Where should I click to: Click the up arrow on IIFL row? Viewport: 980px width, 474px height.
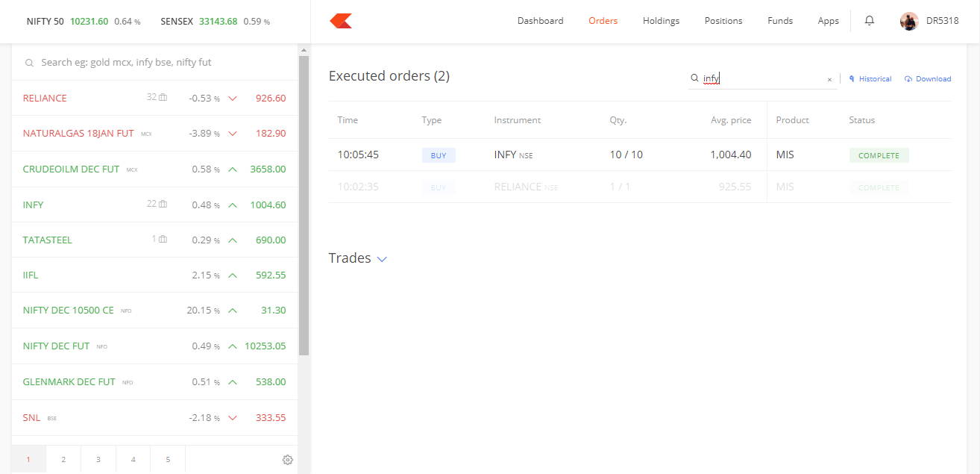[233, 275]
